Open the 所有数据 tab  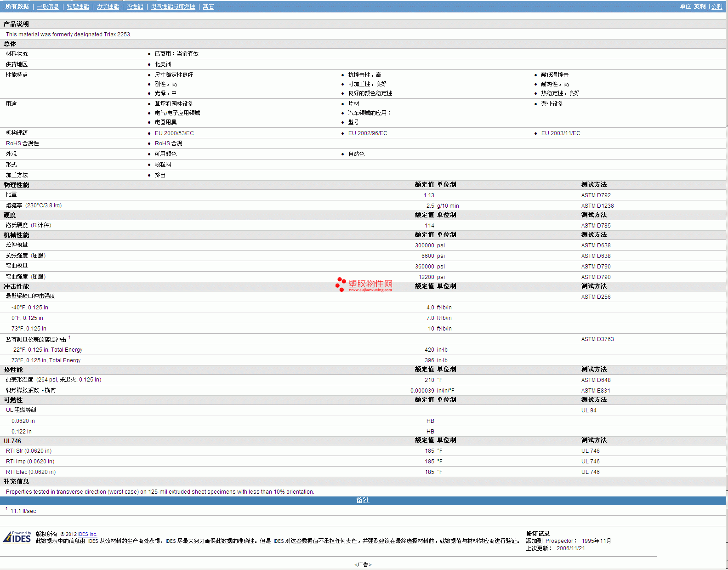click(17, 6)
